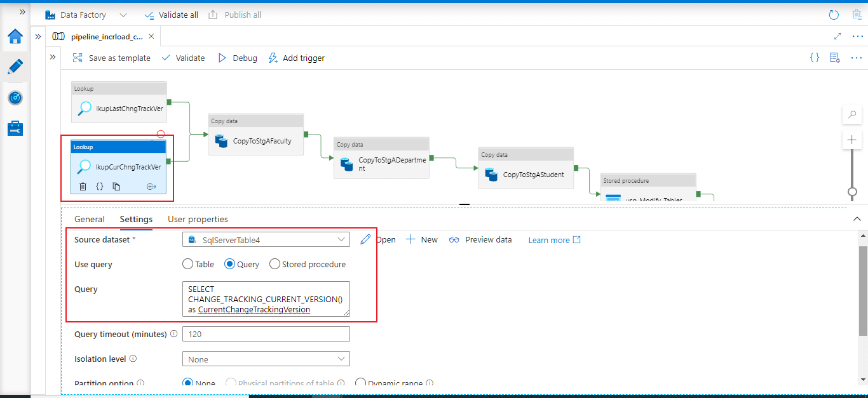Select the lkupLastChngTrackVer lookup activity
Image resolution: width=868 pixels, height=398 pixels.
click(119, 102)
